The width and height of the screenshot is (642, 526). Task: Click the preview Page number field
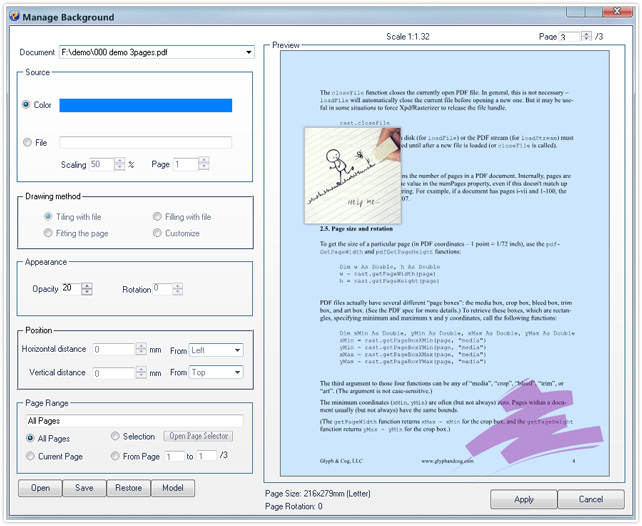tap(570, 37)
